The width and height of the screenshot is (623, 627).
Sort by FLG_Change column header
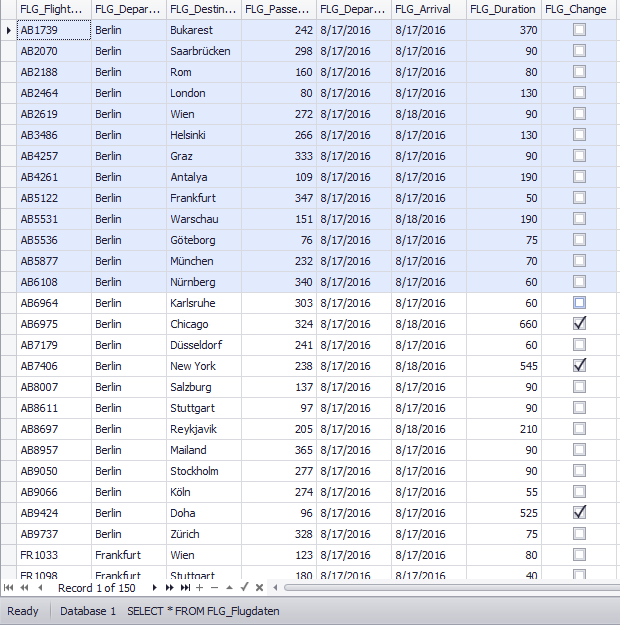click(579, 10)
